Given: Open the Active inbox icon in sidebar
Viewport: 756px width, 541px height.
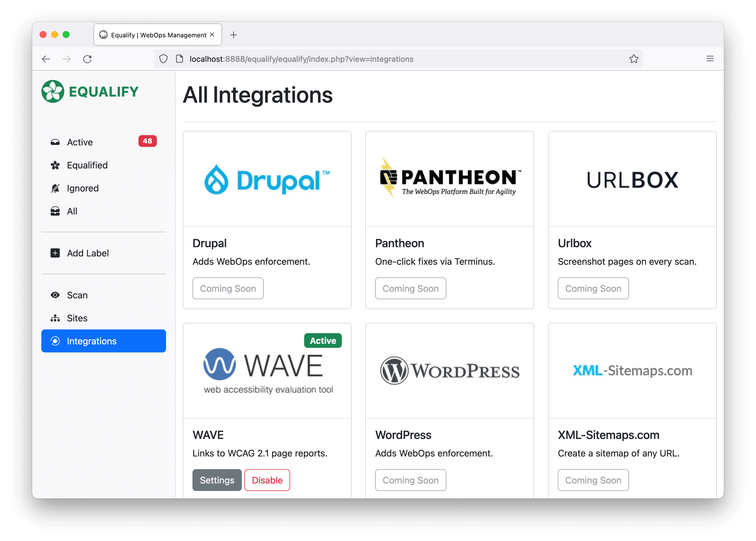Looking at the screenshot, I should (55, 142).
